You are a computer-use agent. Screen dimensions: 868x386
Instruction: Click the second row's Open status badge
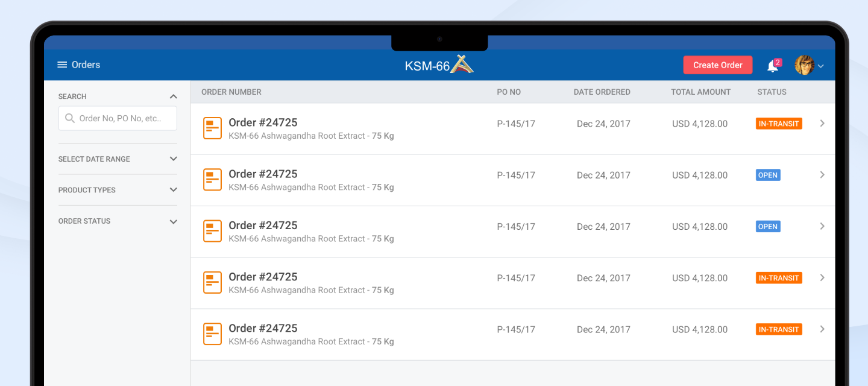point(768,175)
